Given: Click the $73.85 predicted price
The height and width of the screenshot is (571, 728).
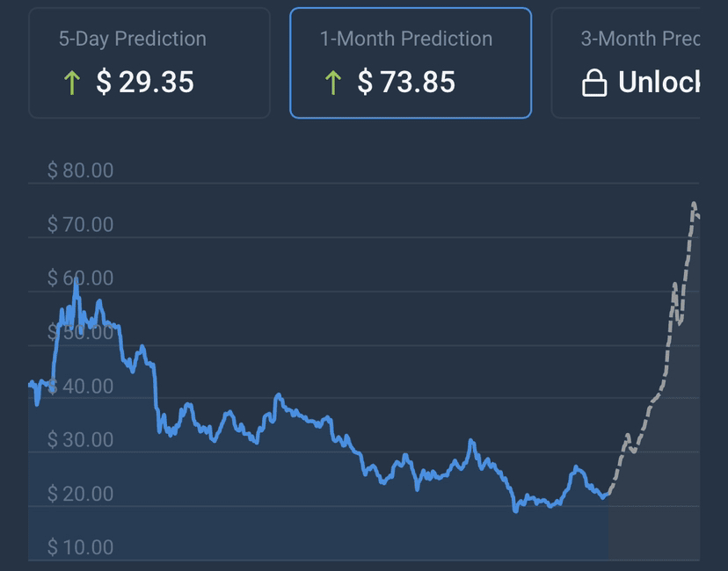Looking at the screenshot, I should click(x=406, y=83).
